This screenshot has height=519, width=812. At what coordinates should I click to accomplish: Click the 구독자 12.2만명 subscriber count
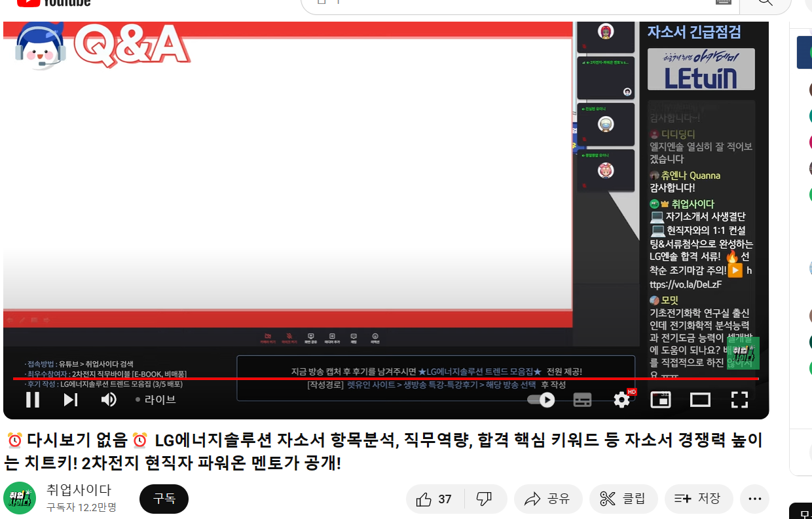[82, 507]
